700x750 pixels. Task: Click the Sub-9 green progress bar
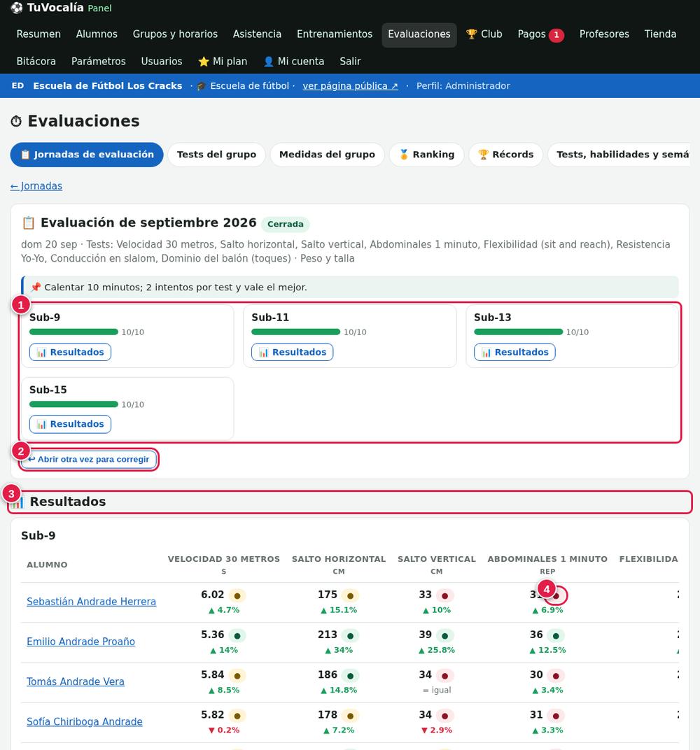click(73, 332)
